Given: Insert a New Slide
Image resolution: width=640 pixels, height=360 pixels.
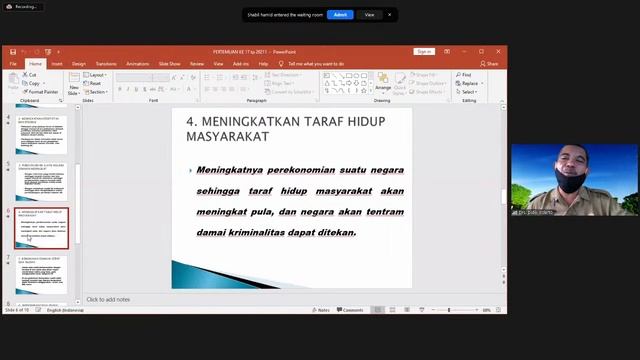Looking at the screenshot, I should pyautogui.click(x=74, y=84).
